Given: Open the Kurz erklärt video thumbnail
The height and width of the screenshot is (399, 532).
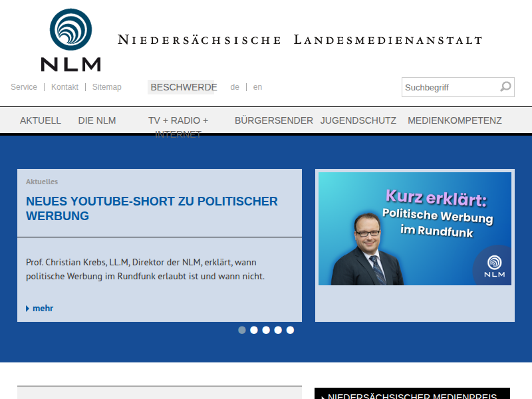Looking at the screenshot, I should (x=414, y=229).
